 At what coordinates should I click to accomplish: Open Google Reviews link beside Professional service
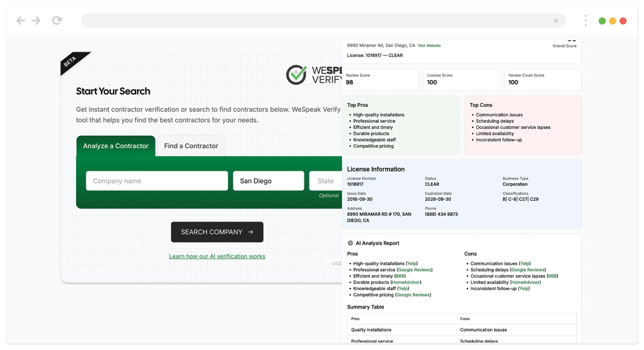(x=414, y=270)
